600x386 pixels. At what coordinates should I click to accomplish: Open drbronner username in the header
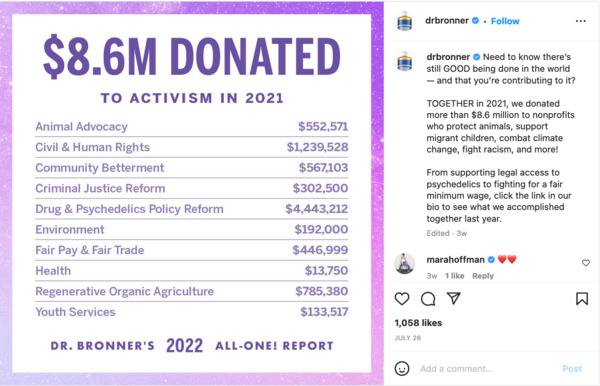coord(447,21)
